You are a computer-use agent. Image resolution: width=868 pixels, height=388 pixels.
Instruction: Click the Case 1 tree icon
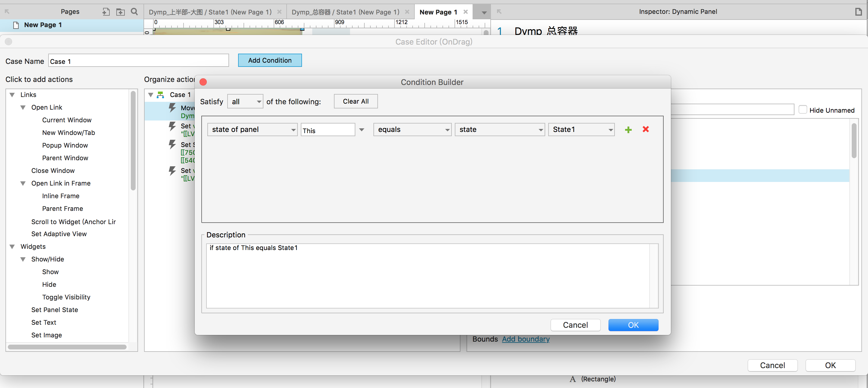[160, 95]
